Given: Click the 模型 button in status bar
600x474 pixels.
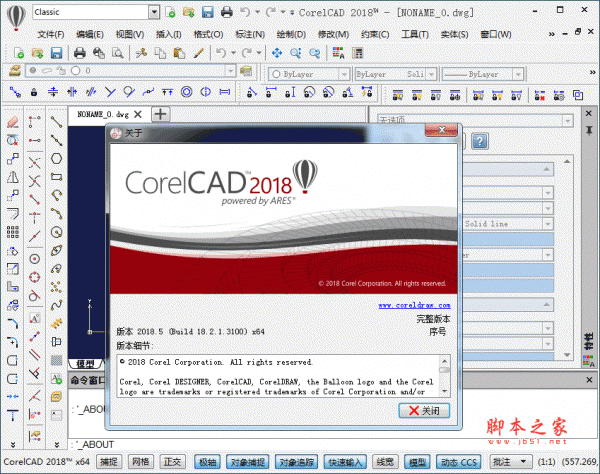Looking at the screenshot, I should point(417,462).
